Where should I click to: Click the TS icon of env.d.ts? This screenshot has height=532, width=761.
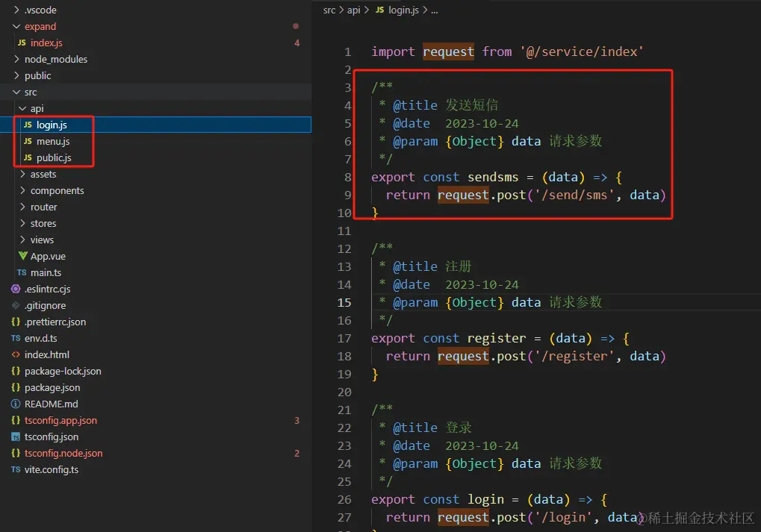click(16, 338)
